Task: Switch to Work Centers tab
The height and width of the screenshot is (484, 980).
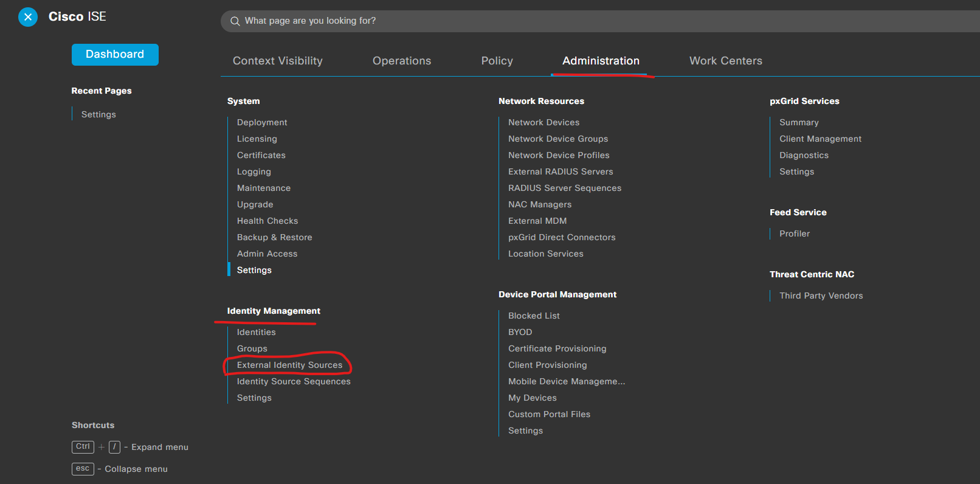Action: pos(726,61)
